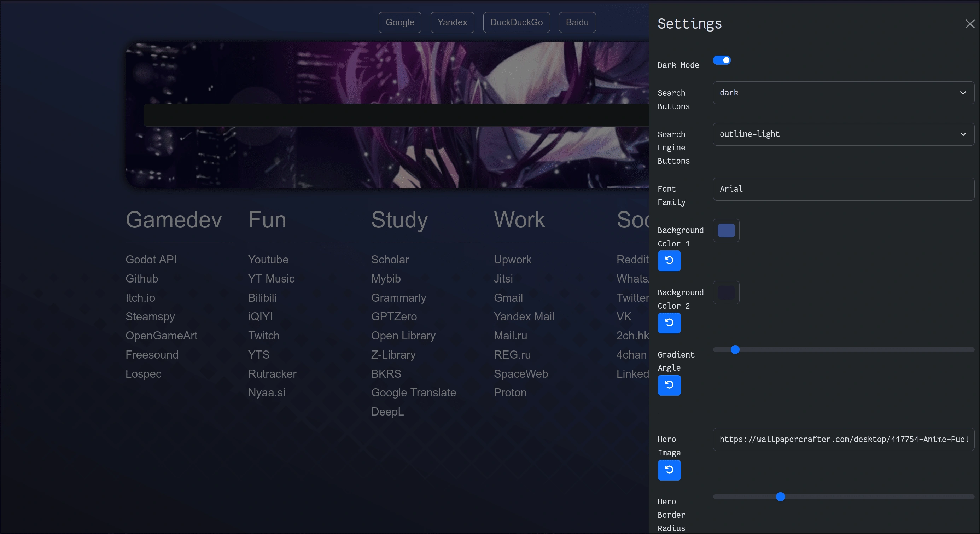Click the DuckDuckGo search button
The image size is (980, 534).
(516, 22)
